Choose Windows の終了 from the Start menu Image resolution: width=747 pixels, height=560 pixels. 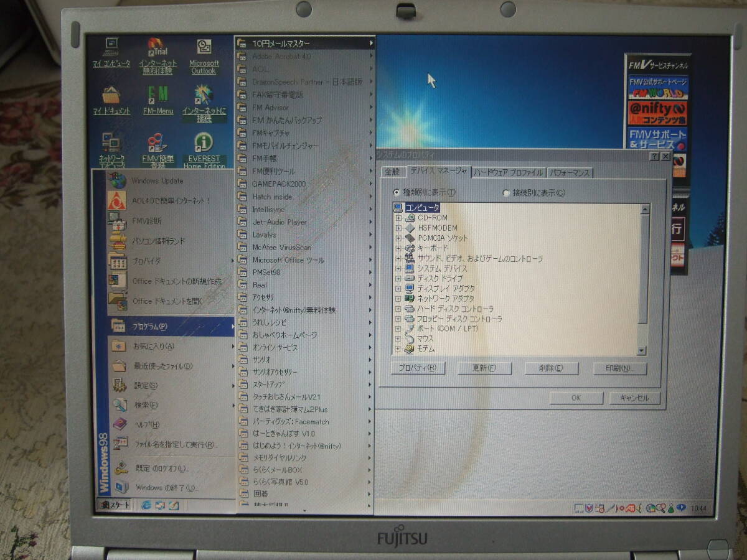(171, 488)
